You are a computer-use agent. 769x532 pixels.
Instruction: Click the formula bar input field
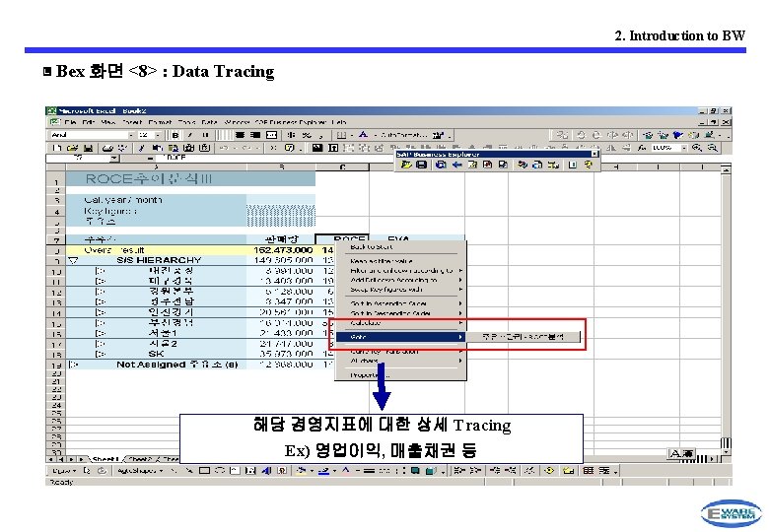277,159
